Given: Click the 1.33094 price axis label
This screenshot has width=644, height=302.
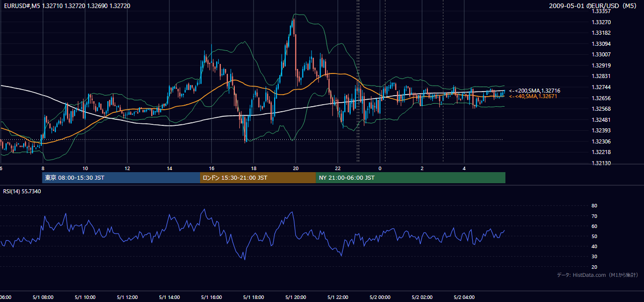Looking at the screenshot, I should pos(601,44).
